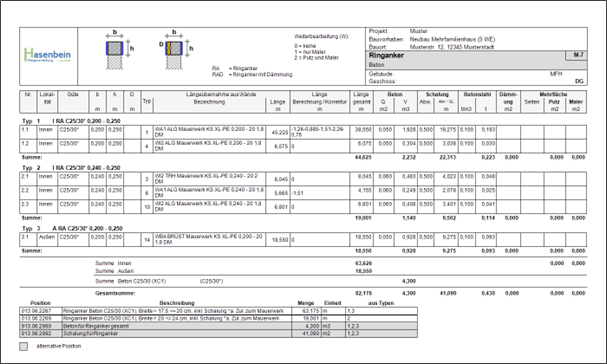The image size is (607, 364).
Task: Select row 1.2 Innen entry
Action: coord(303,146)
